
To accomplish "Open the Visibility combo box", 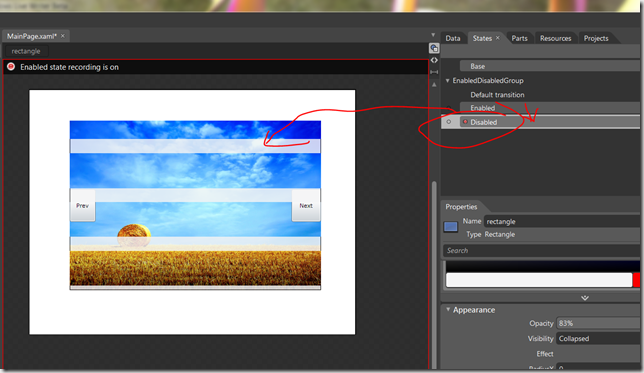I will pyautogui.click(x=599, y=338).
